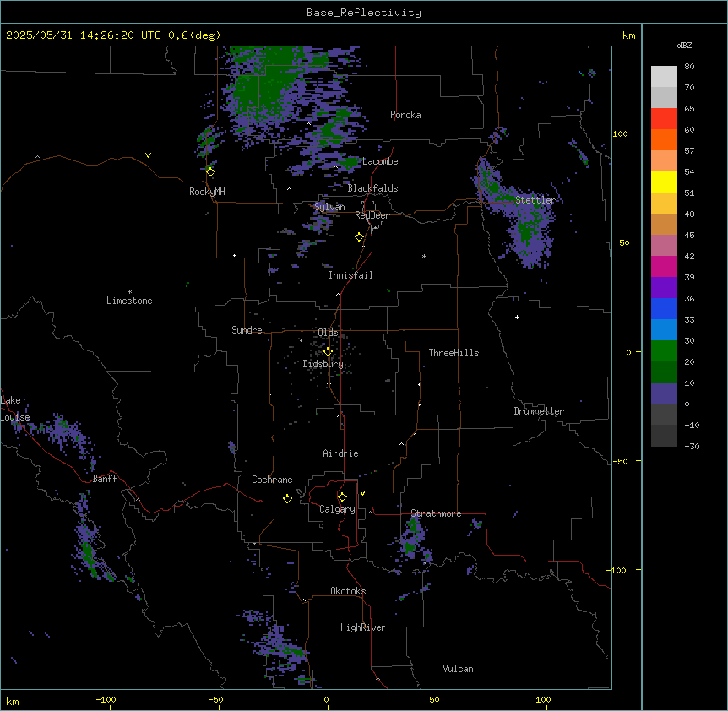Click the Ponoka city label
Screen dimensions: 728x711
(x=405, y=115)
